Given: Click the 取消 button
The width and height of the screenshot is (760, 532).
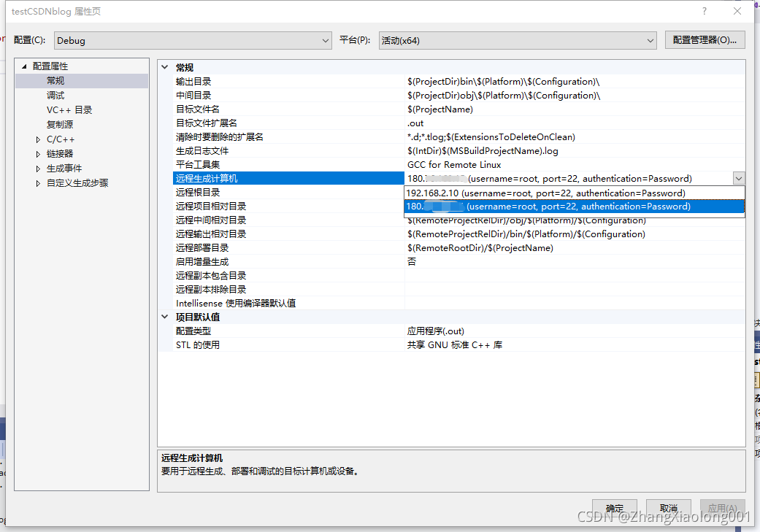Looking at the screenshot, I should 669,508.
